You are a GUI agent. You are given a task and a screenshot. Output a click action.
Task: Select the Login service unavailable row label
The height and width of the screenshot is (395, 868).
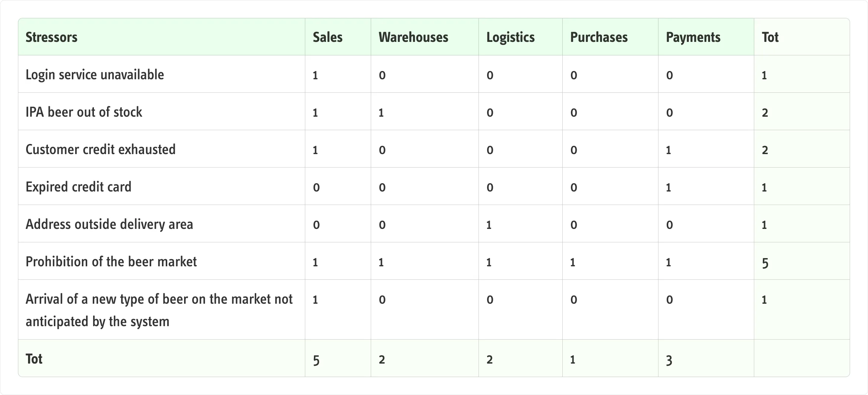95,74
